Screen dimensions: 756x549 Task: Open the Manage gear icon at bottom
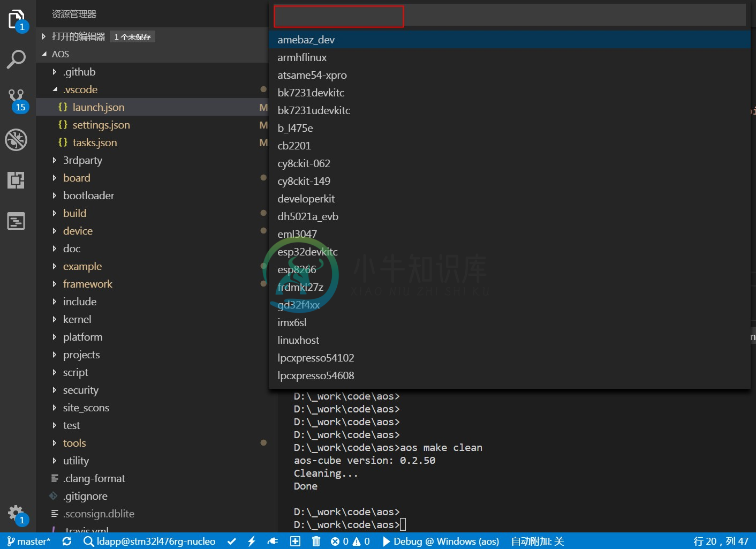coord(17,514)
